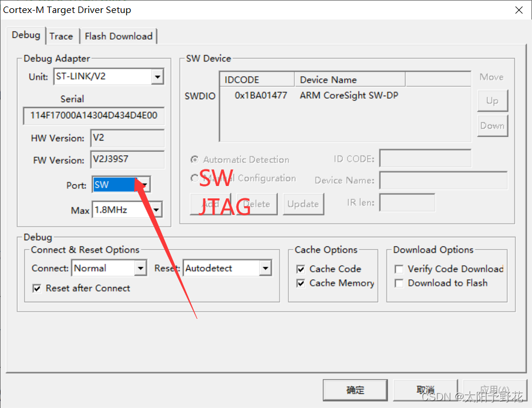Click the HW Version V2 field
Screen dimensions: 532x408
[x=127, y=138]
